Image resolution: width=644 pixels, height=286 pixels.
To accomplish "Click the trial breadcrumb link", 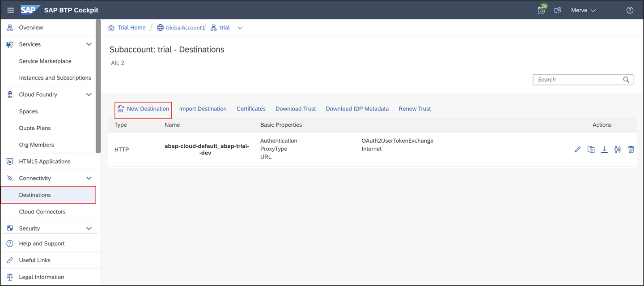I will pyautogui.click(x=225, y=28).
